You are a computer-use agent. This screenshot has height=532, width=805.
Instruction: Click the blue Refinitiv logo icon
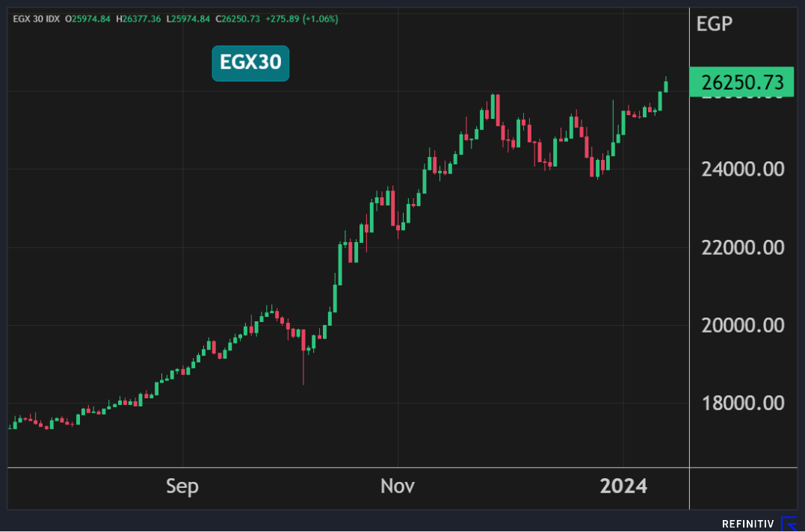pyautogui.click(x=788, y=524)
